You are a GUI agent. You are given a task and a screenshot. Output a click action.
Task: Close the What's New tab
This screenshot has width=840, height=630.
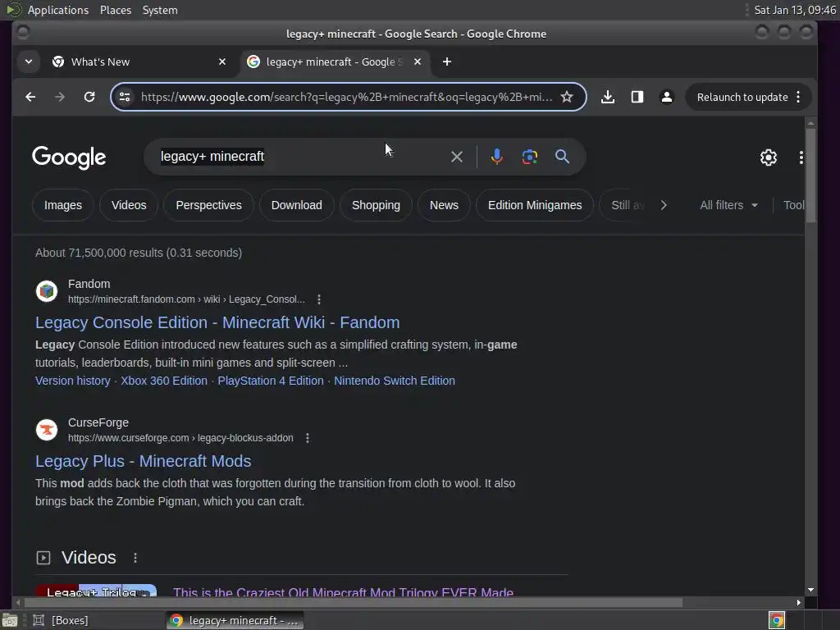222,62
